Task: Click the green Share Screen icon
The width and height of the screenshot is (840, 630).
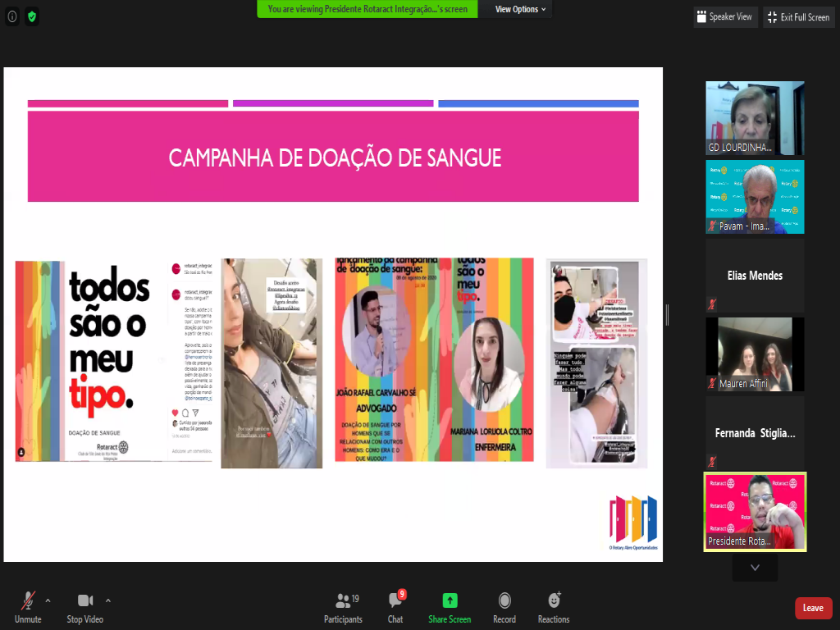Action: [x=450, y=600]
